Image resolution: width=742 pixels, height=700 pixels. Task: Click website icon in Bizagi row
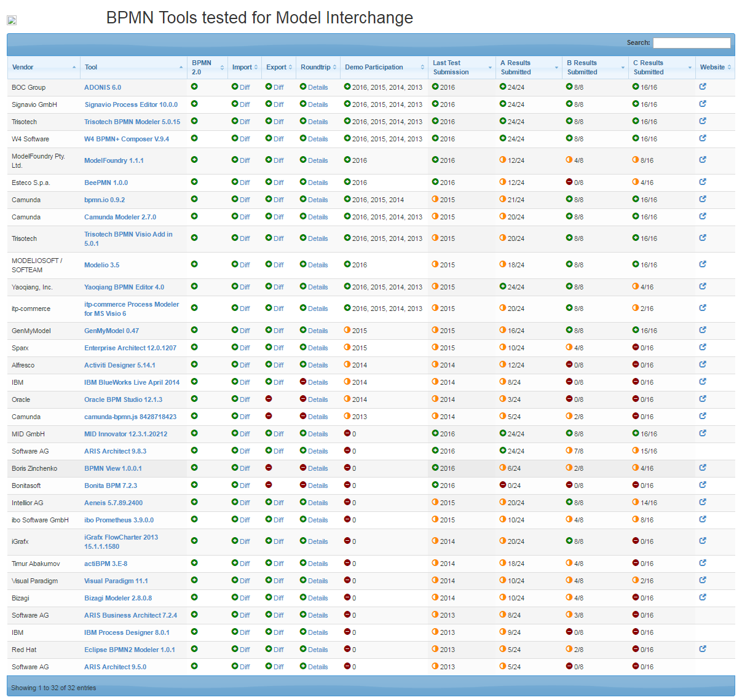703,597
